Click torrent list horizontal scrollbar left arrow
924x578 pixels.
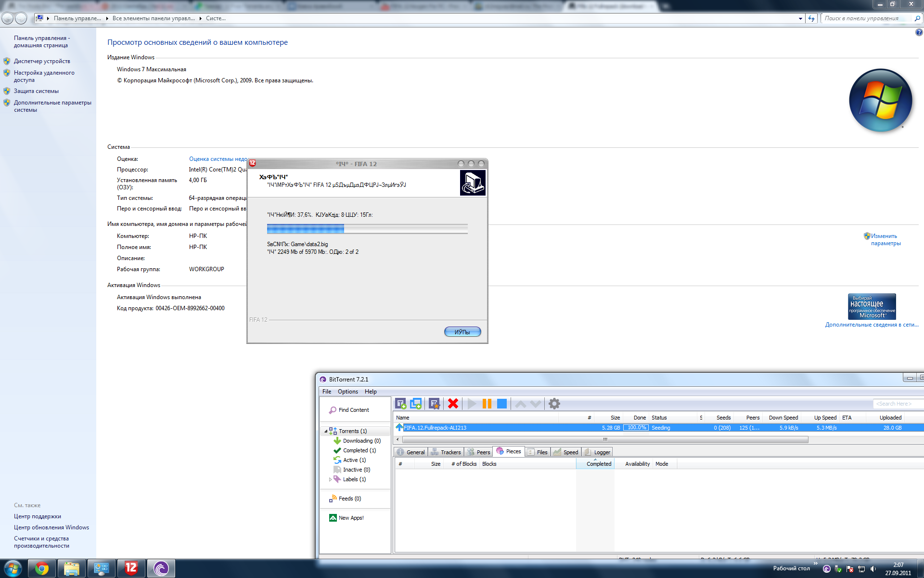pyautogui.click(x=398, y=439)
